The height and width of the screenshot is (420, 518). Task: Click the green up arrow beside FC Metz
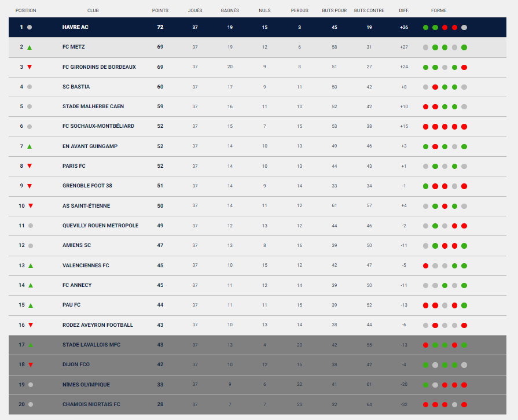click(x=30, y=47)
